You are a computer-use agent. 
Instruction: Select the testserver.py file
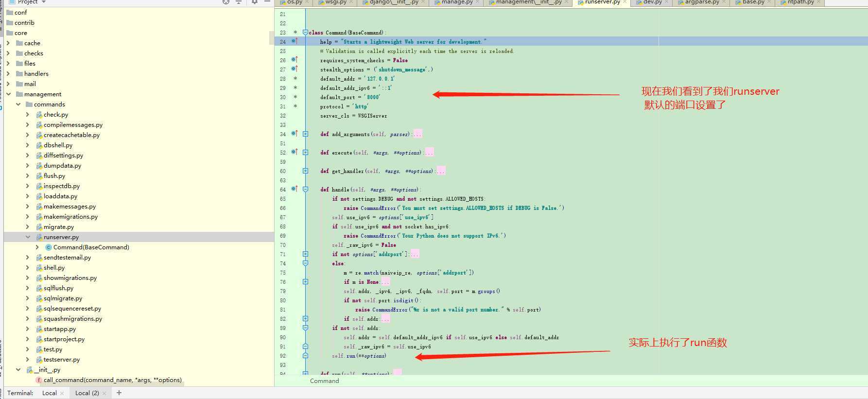tap(62, 360)
